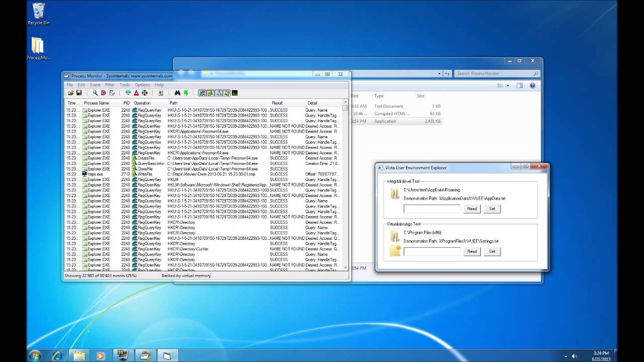644x362 pixels.
Task: Select the Application 2,431 KB file row
Action: (396, 121)
